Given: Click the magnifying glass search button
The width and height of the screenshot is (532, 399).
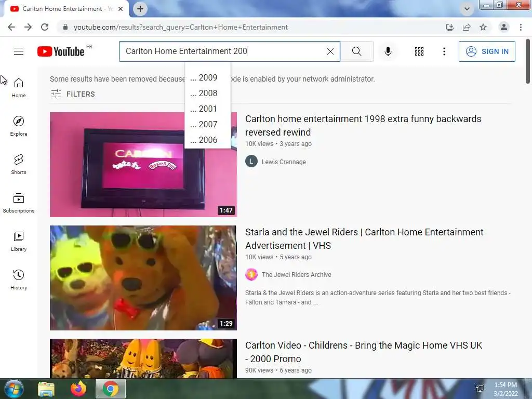Looking at the screenshot, I should [x=356, y=51].
